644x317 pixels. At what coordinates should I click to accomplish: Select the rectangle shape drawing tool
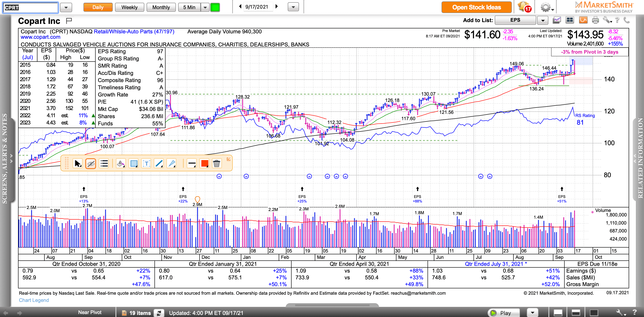point(134,164)
